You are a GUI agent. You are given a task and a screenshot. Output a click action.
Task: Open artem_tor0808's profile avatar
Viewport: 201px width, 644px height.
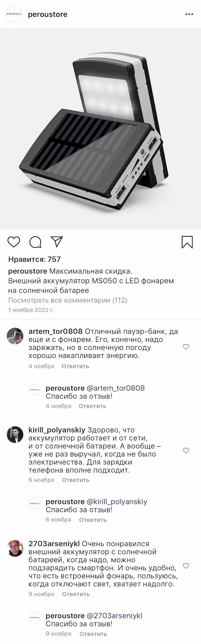[x=15, y=336]
